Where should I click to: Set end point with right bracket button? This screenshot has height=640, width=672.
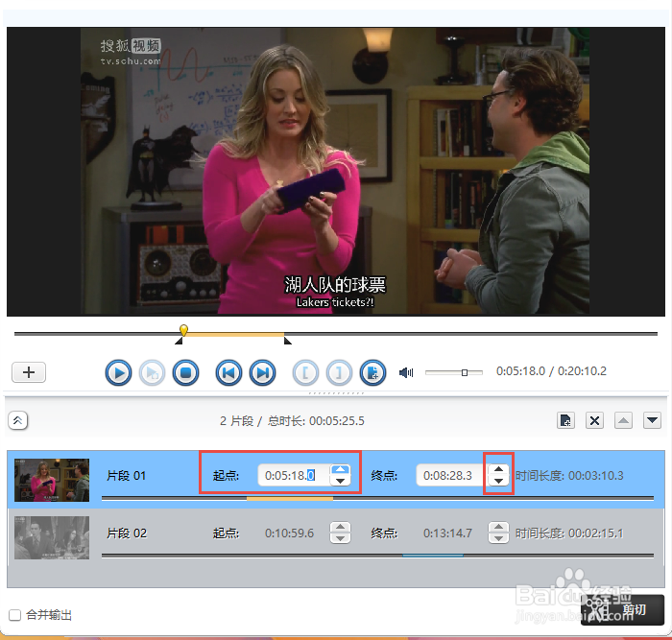coord(339,372)
